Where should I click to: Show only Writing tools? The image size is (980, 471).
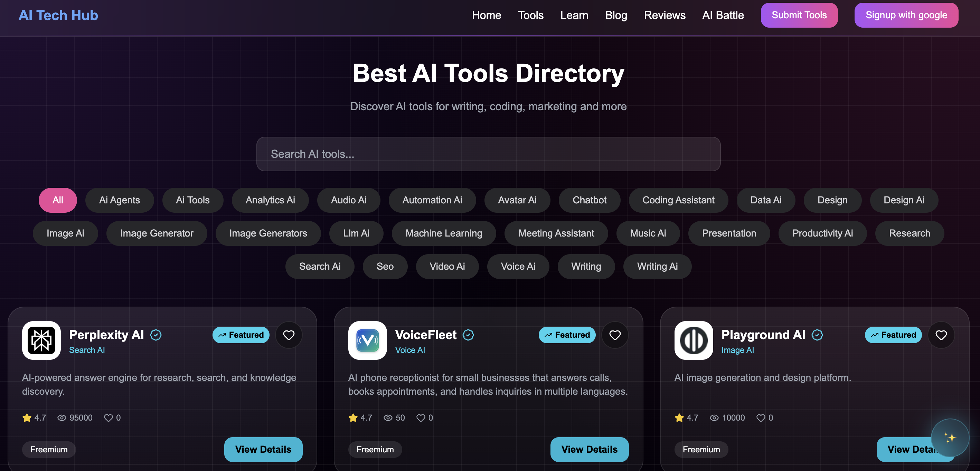pyautogui.click(x=586, y=266)
